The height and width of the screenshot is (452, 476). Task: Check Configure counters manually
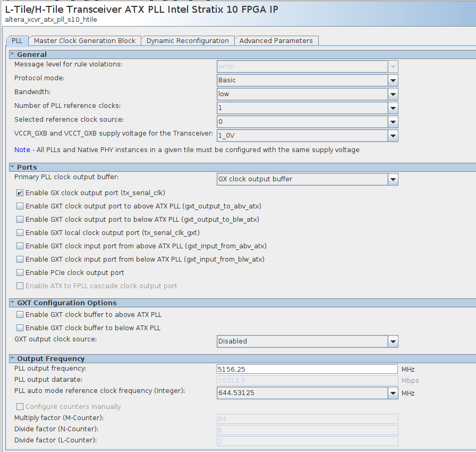pos(20,406)
